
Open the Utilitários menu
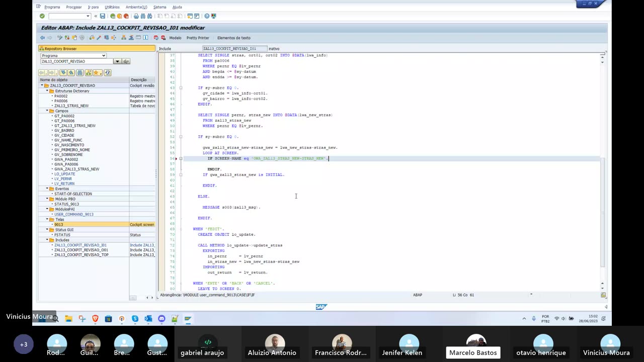point(112,7)
